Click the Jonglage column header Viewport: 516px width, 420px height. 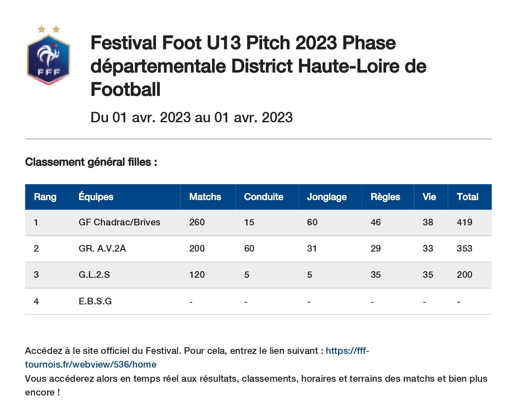click(327, 197)
